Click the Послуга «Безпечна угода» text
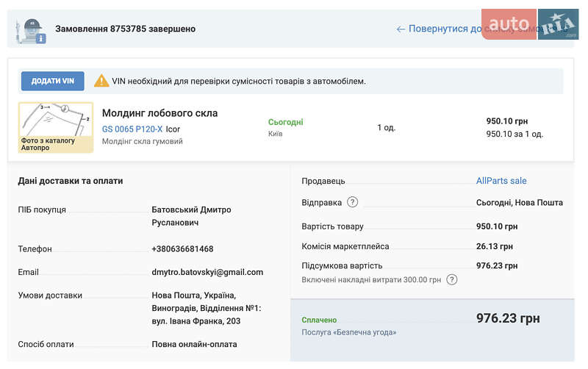 (x=348, y=332)
